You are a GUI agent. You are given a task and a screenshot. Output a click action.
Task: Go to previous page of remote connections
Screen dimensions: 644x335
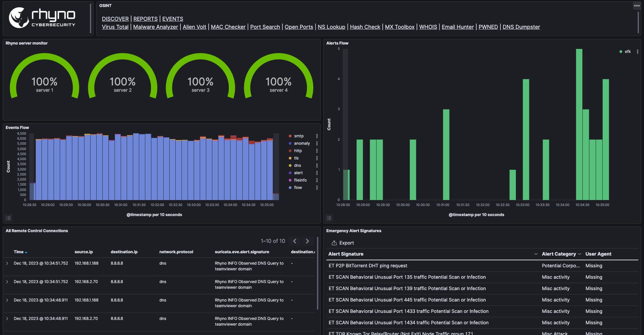point(294,241)
